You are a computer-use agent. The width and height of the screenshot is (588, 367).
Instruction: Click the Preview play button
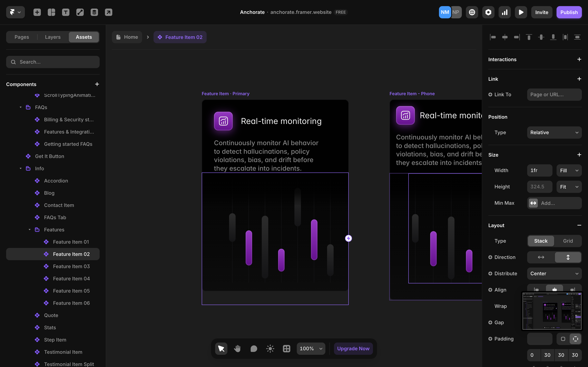coord(521,12)
